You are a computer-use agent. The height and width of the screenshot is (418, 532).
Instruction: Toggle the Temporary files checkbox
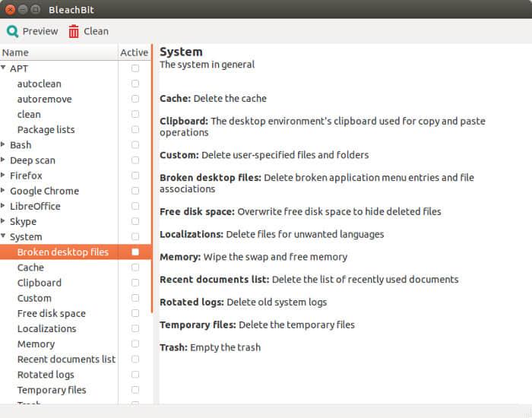tap(135, 390)
